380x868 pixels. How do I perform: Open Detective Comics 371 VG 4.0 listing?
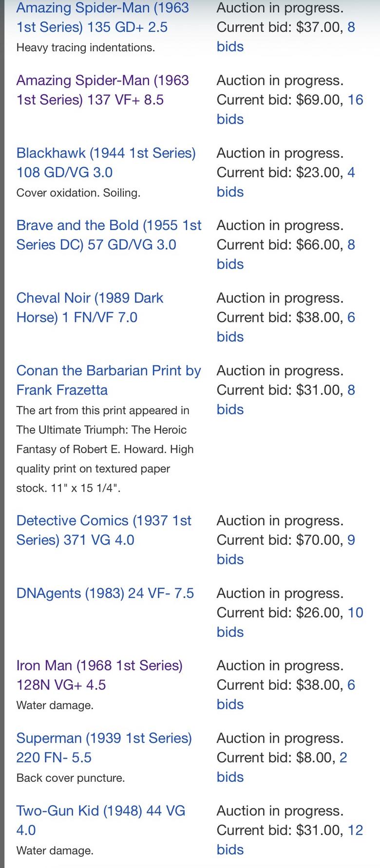(104, 530)
